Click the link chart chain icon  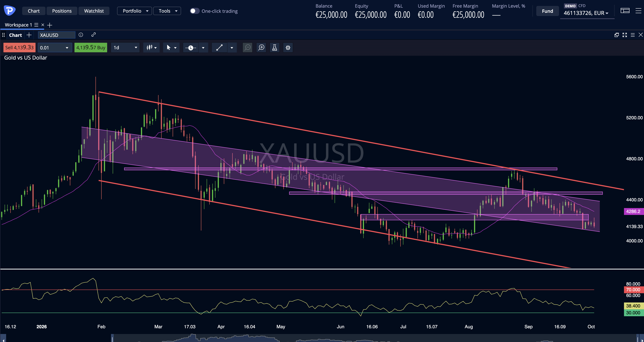click(94, 35)
